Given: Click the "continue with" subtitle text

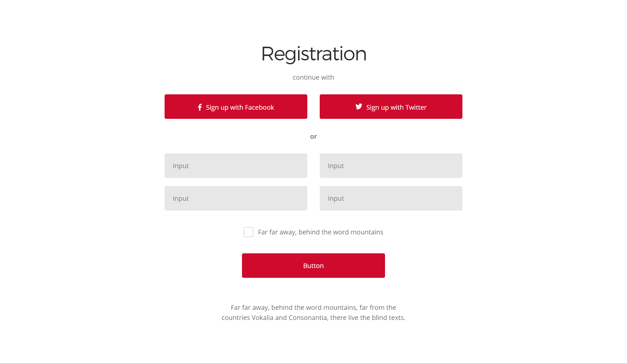Looking at the screenshot, I should (313, 77).
